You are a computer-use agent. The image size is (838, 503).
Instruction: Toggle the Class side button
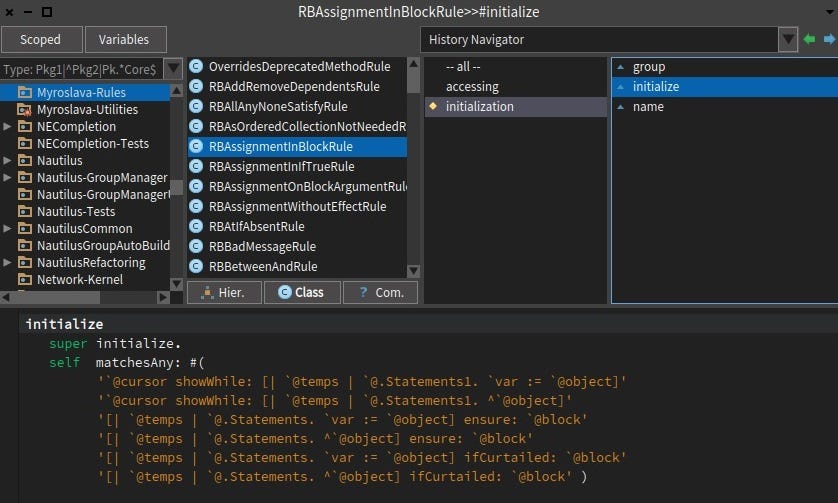click(x=302, y=292)
